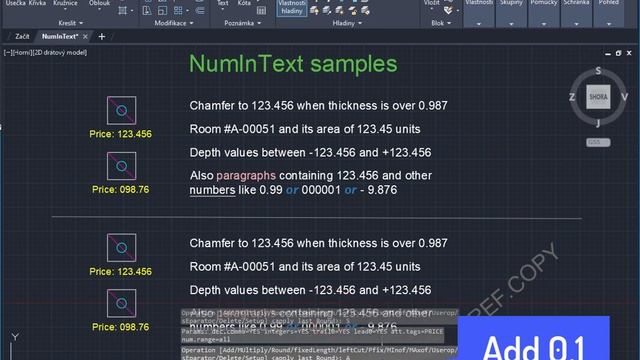This screenshot has width=640, height=360.
Task: Open the Pomůcky panel
Action: 544,13
